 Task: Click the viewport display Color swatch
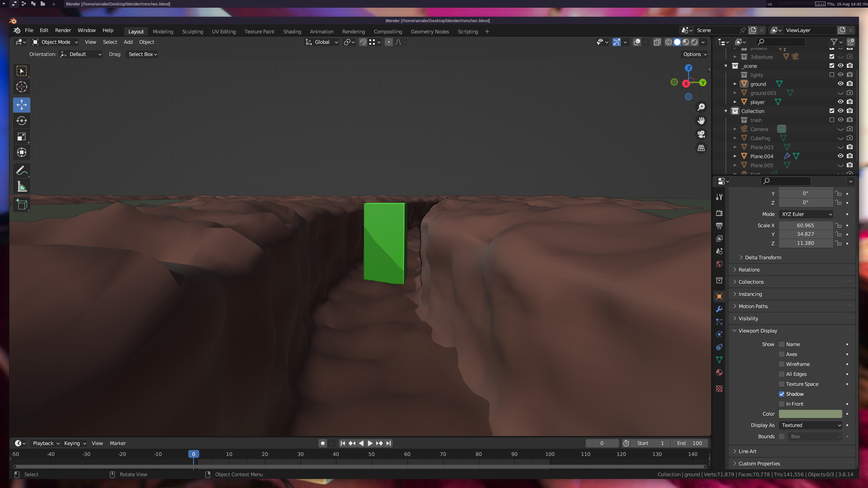pos(810,414)
